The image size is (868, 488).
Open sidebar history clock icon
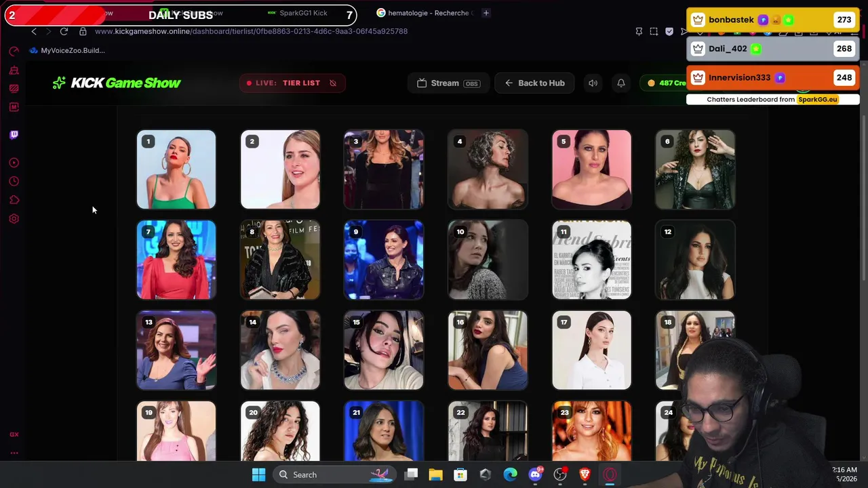tap(14, 181)
